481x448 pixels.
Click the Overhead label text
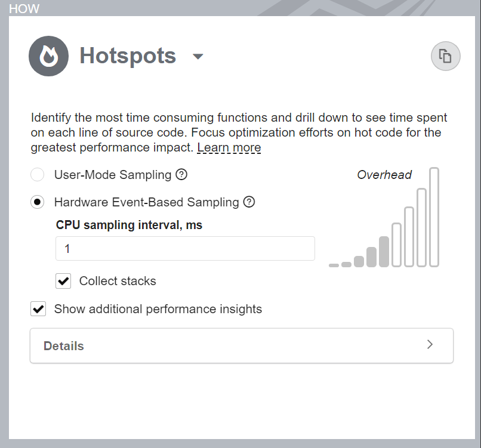pyautogui.click(x=384, y=175)
